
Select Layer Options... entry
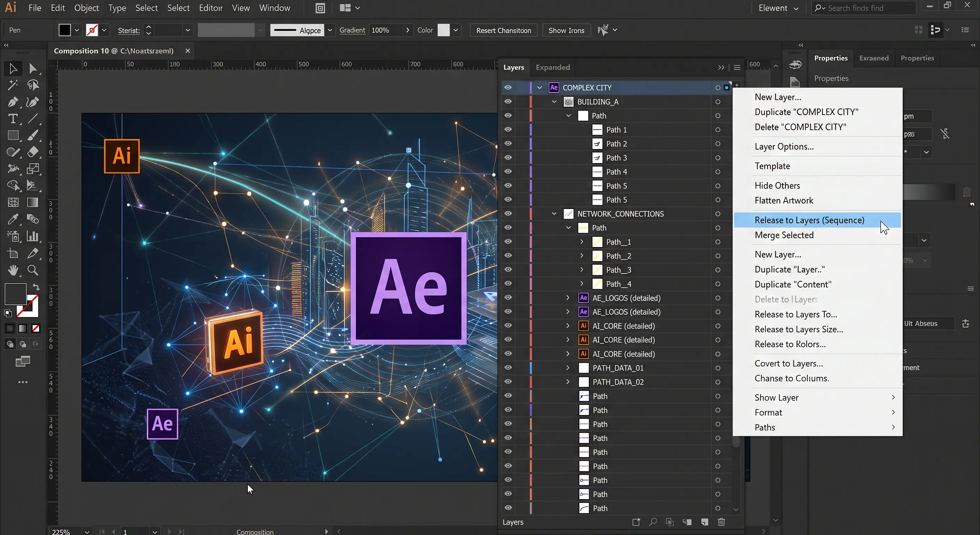[784, 147]
